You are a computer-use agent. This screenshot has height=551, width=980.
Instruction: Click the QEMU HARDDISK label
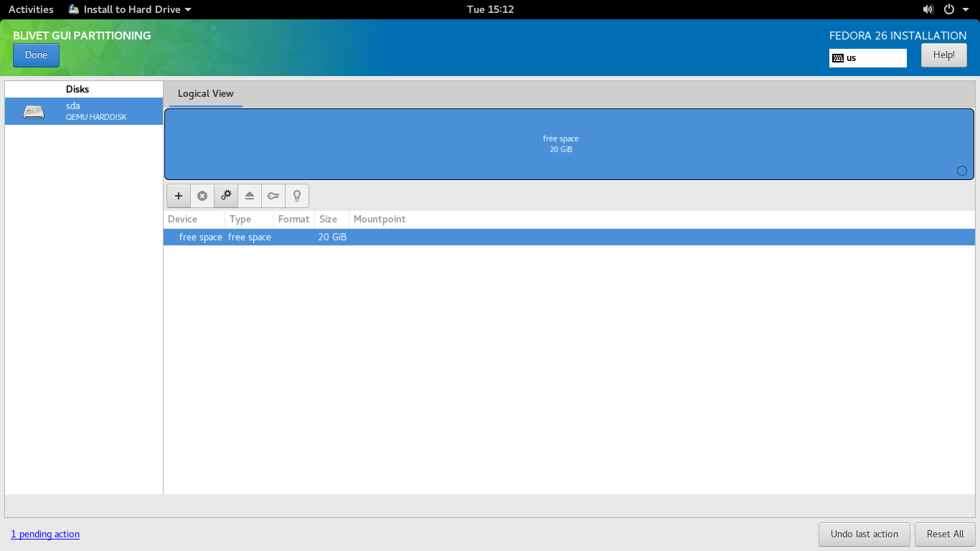tap(96, 117)
